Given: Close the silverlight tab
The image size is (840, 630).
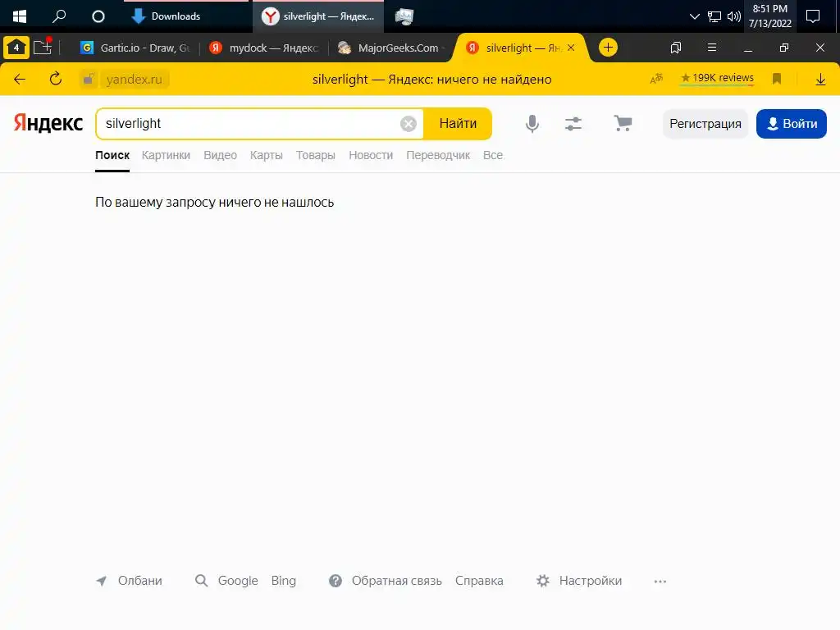Looking at the screenshot, I should 571,48.
